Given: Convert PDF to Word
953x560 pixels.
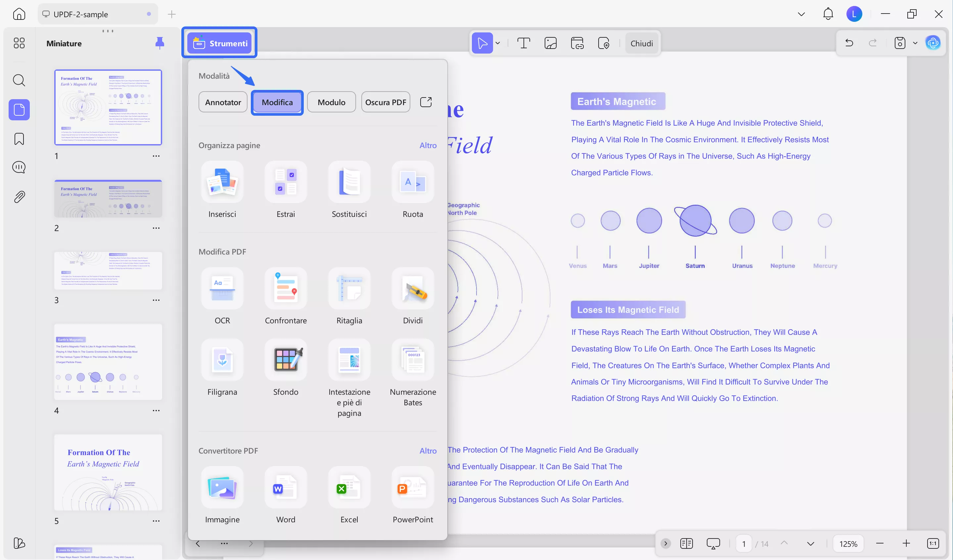Looking at the screenshot, I should pyautogui.click(x=286, y=487).
